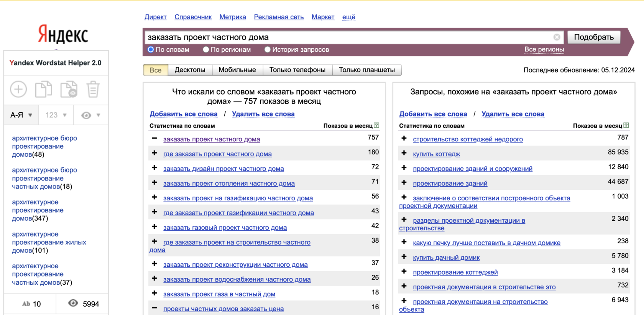Add 'заказать проект на газификацию частного дома' plus
The width and height of the screenshot is (644, 315).
pos(154,197)
